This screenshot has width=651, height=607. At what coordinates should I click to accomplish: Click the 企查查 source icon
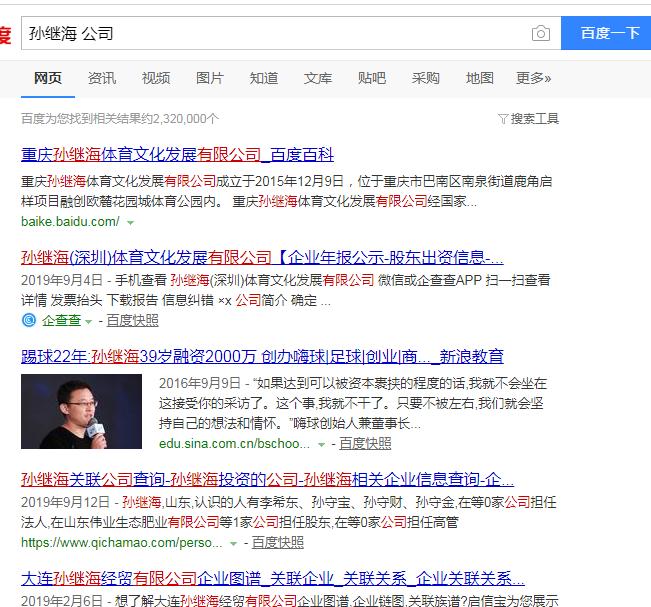coord(29,320)
